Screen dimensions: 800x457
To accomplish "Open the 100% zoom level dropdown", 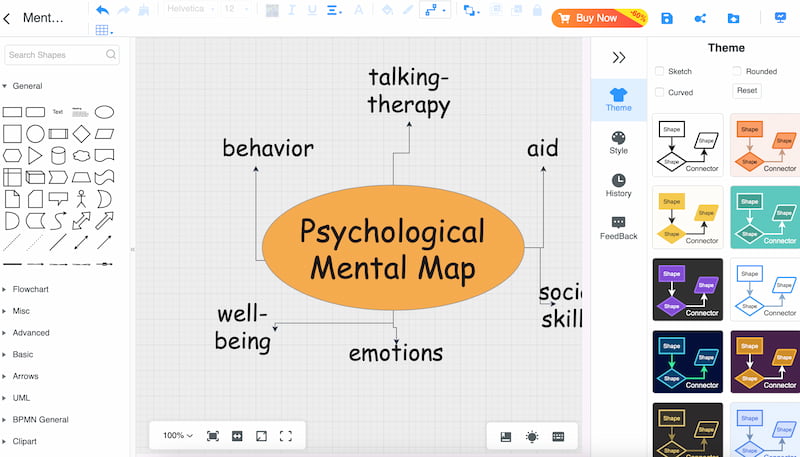I will pos(178,436).
